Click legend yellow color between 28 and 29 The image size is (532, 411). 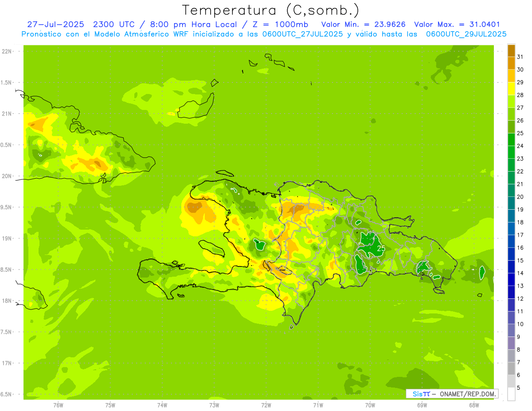tap(511, 89)
